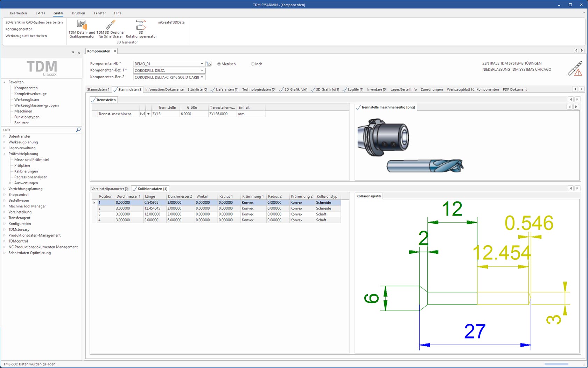The image size is (588, 368).
Task: Open the 3D-Grafik [of1] tab
Action: [325, 89]
